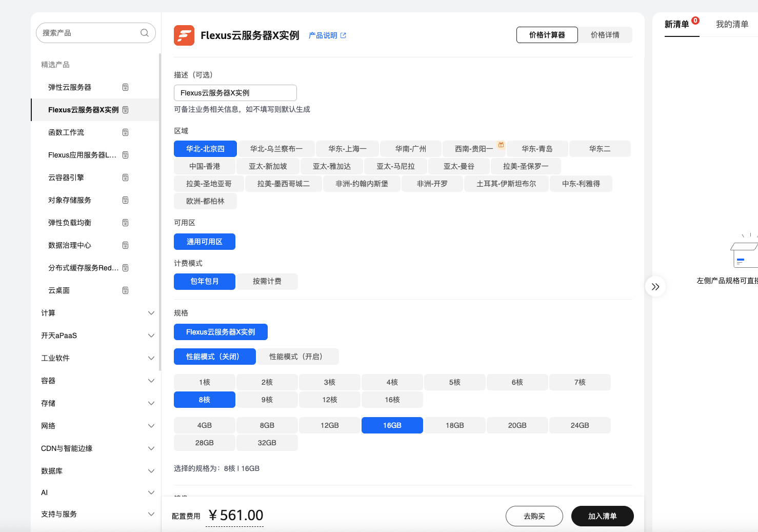Click the Flexus云服务器X实例 spec button

pos(221,332)
